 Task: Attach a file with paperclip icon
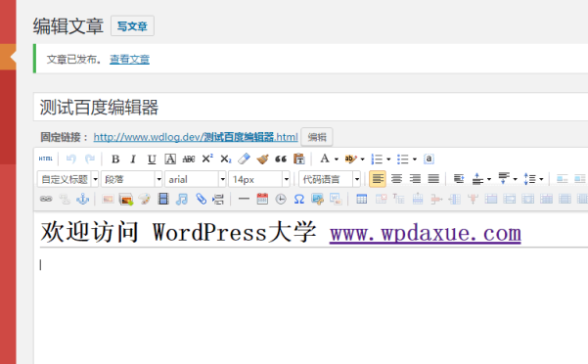point(201,199)
